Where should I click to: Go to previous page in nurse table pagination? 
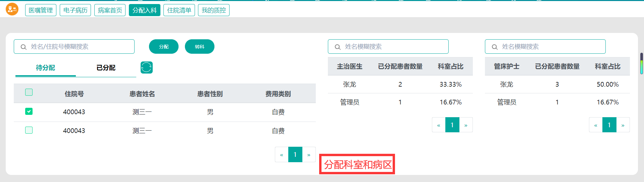596,125
